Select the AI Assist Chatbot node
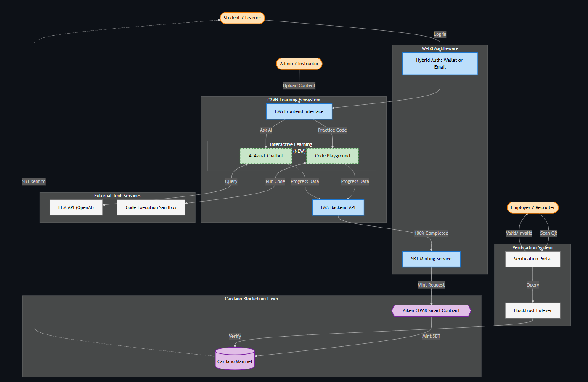 [x=266, y=156]
